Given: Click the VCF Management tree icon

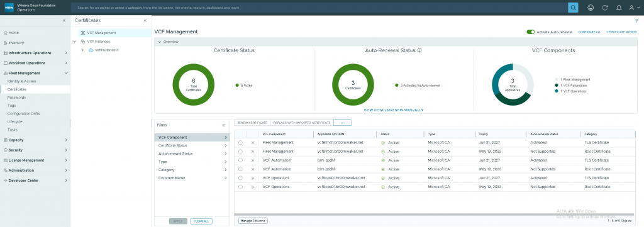Looking at the screenshot, I should pos(83,33).
